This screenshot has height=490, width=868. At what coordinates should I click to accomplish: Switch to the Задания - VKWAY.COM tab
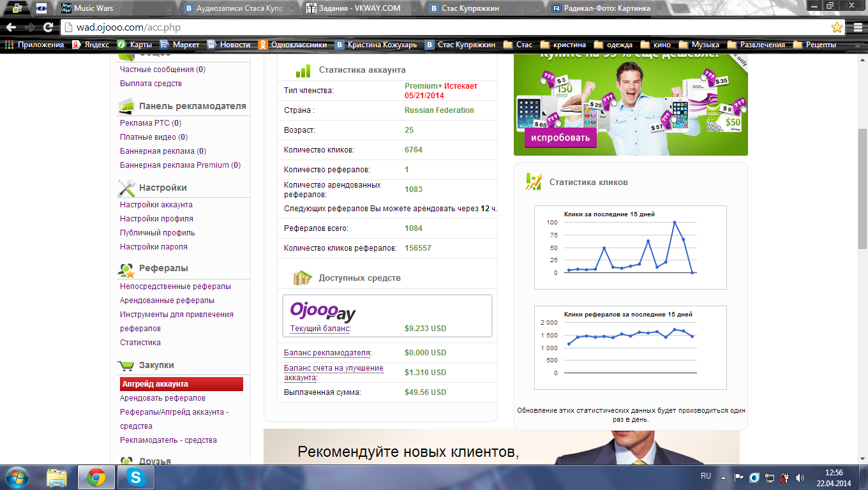(x=360, y=9)
